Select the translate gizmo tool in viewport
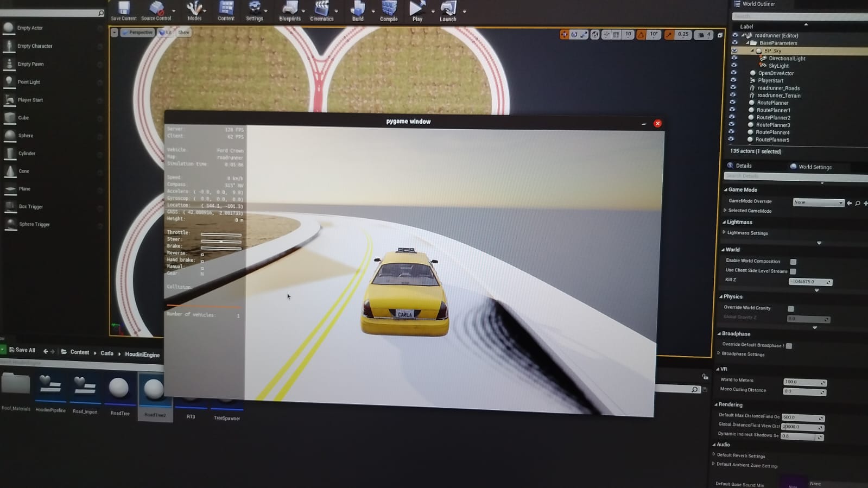The image size is (868, 488). pyautogui.click(x=564, y=34)
